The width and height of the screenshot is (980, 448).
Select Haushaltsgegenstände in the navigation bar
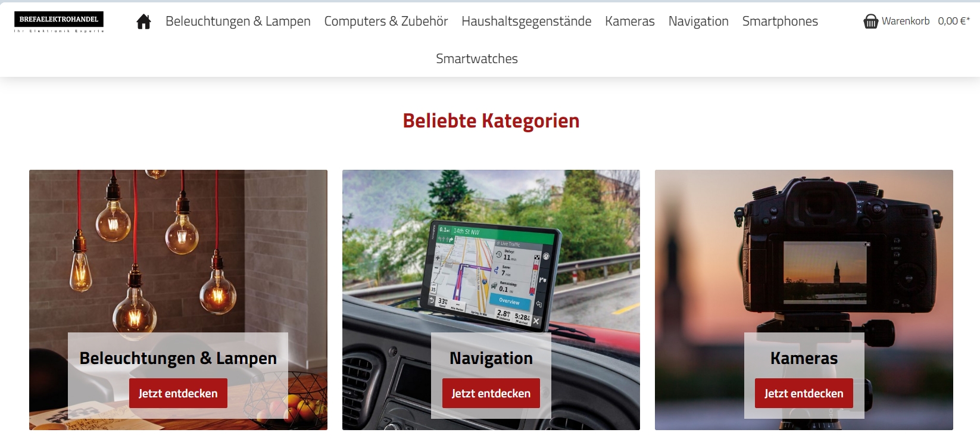[526, 21]
